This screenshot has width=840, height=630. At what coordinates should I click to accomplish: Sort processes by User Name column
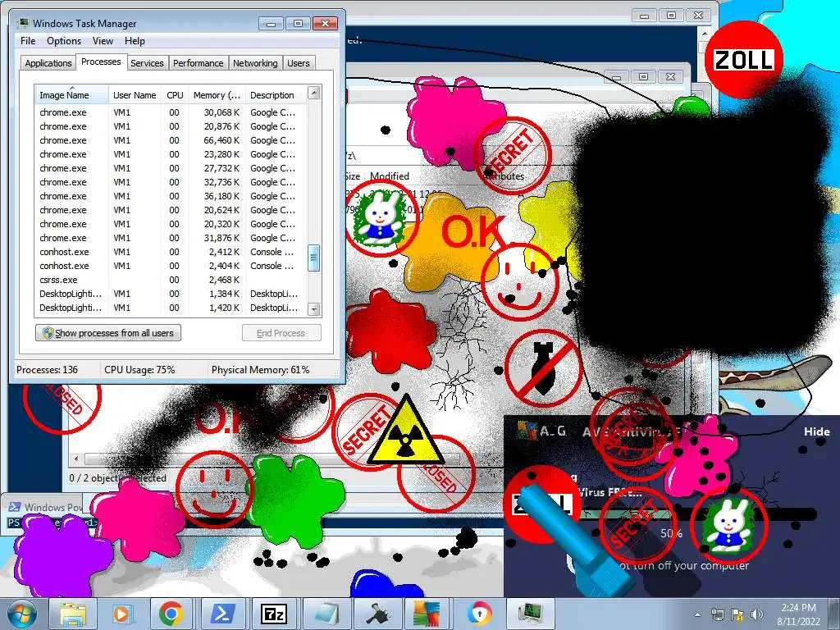[135, 95]
